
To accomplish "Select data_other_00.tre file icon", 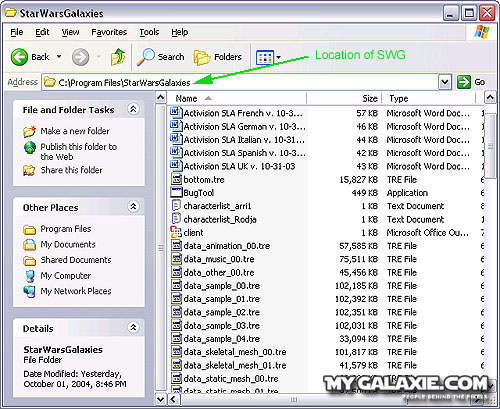I will (x=176, y=272).
